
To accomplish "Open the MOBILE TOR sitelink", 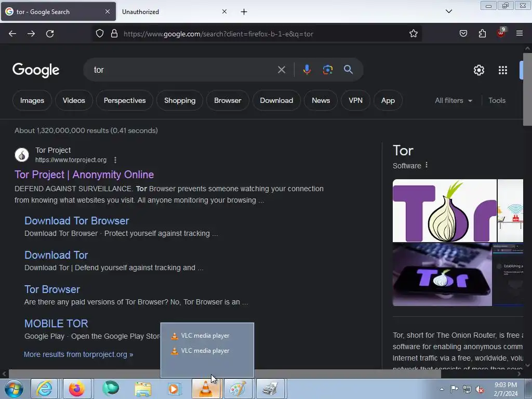I will (x=56, y=324).
